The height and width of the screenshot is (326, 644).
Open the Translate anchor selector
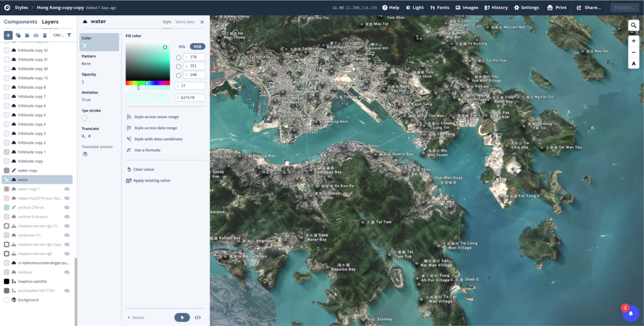point(85,154)
